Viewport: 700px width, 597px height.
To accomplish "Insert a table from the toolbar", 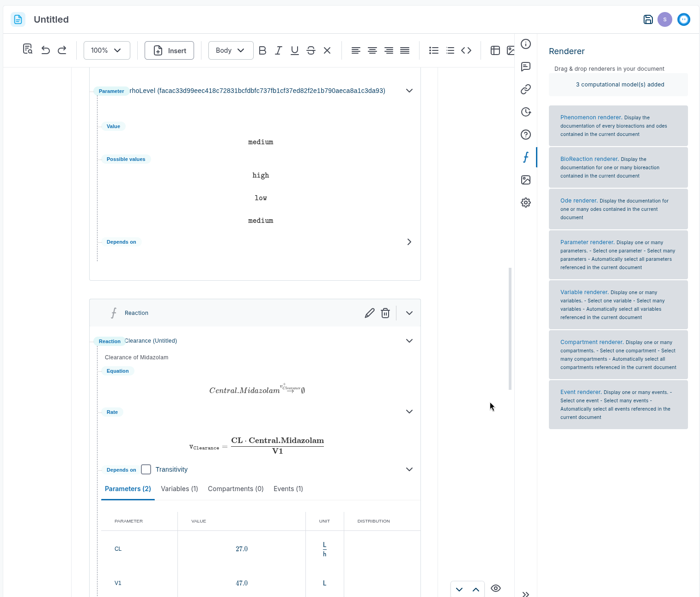I will pos(495,50).
